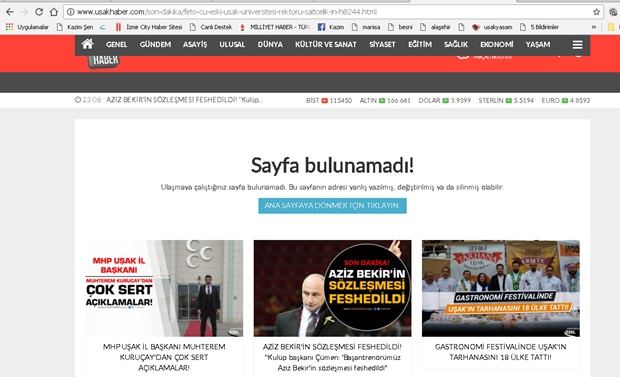Click the address bar URL field
This screenshot has height=377, width=620.
pos(332,12)
